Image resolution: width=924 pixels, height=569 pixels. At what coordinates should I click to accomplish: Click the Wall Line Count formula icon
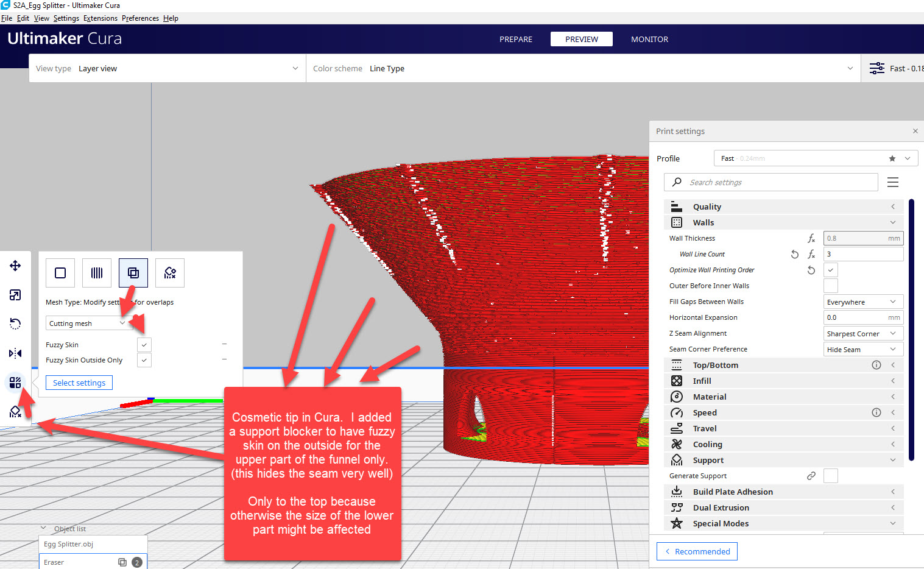(x=811, y=254)
